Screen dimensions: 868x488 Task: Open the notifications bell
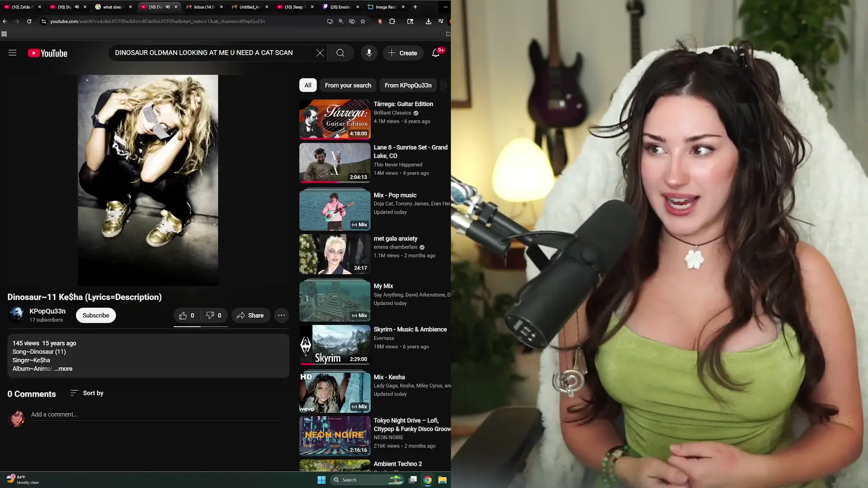coord(435,53)
